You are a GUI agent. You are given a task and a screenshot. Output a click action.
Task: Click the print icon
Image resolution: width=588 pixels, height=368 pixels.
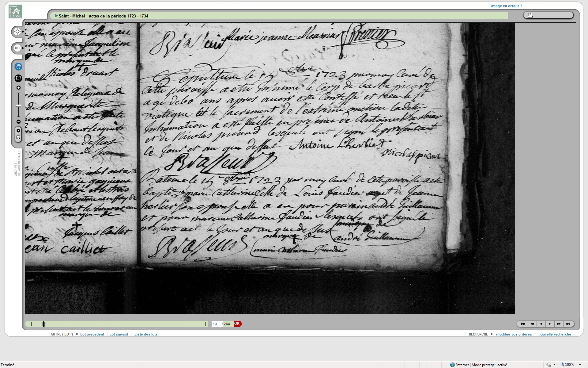pyautogui.click(x=530, y=15)
